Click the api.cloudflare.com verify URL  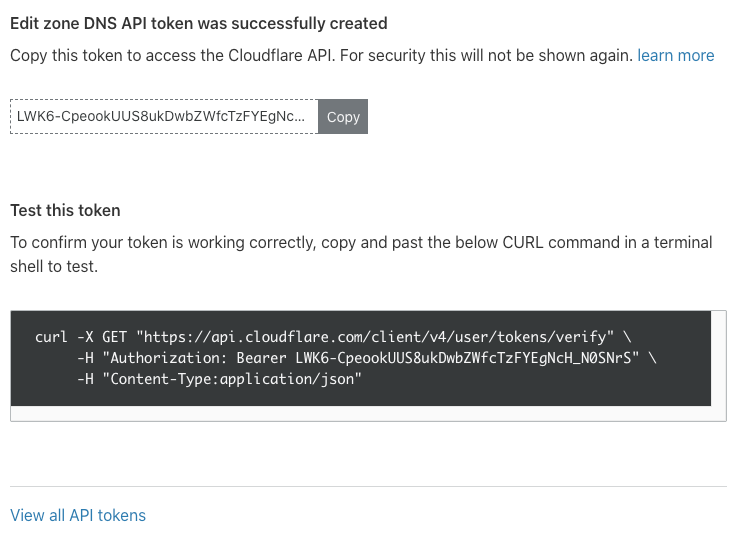376,338
